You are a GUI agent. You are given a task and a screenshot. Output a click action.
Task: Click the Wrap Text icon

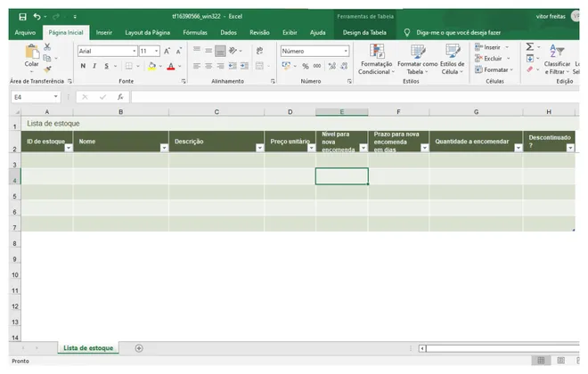tap(259, 51)
